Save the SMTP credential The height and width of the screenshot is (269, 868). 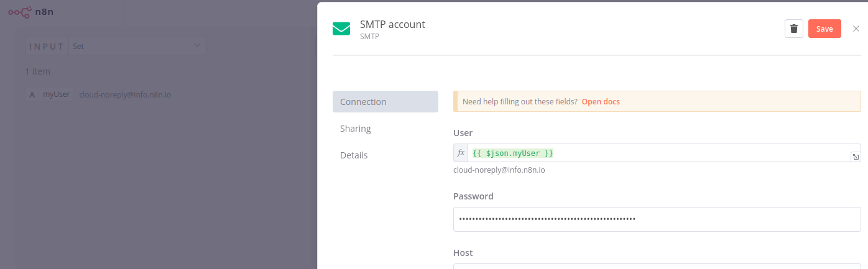click(x=824, y=29)
